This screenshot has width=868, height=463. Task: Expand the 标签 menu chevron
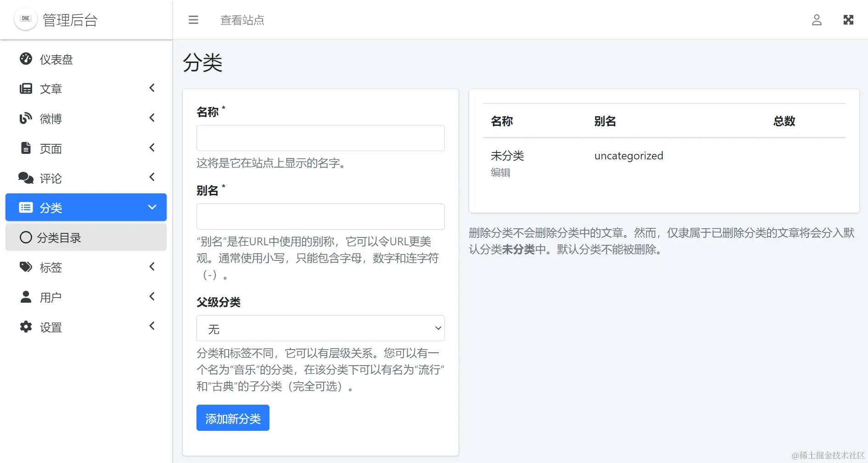[x=152, y=266]
